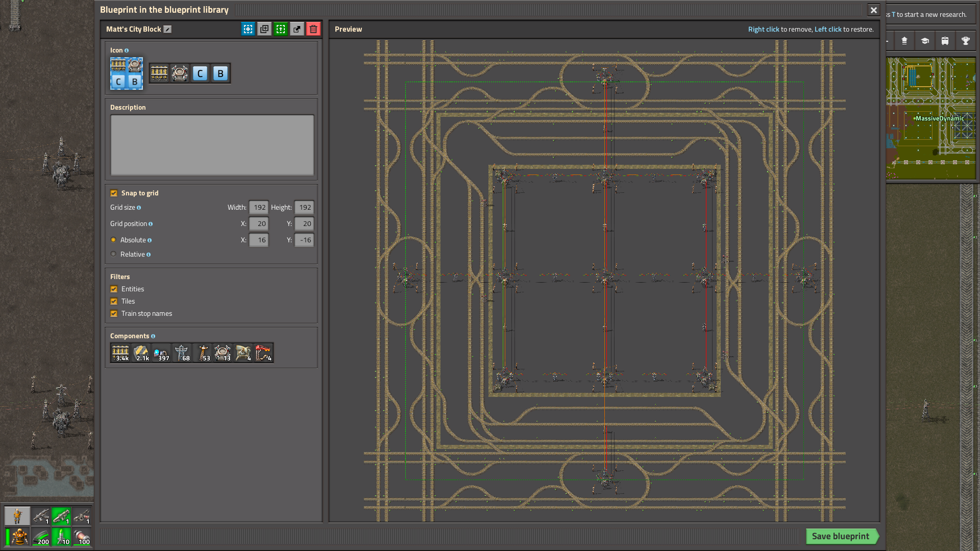This screenshot has width=980, height=551.
Task: Click the green select-new-contents button
Action: (x=281, y=29)
